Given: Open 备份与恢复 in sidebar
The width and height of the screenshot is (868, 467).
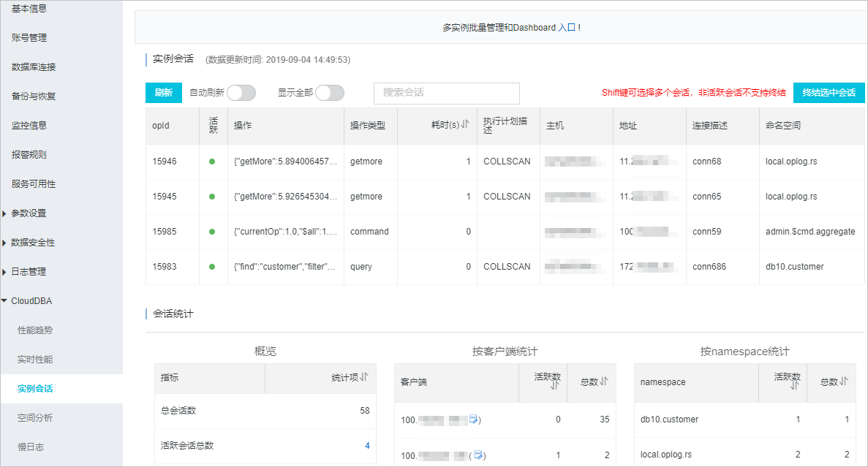Looking at the screenshot, I should 33,96.
